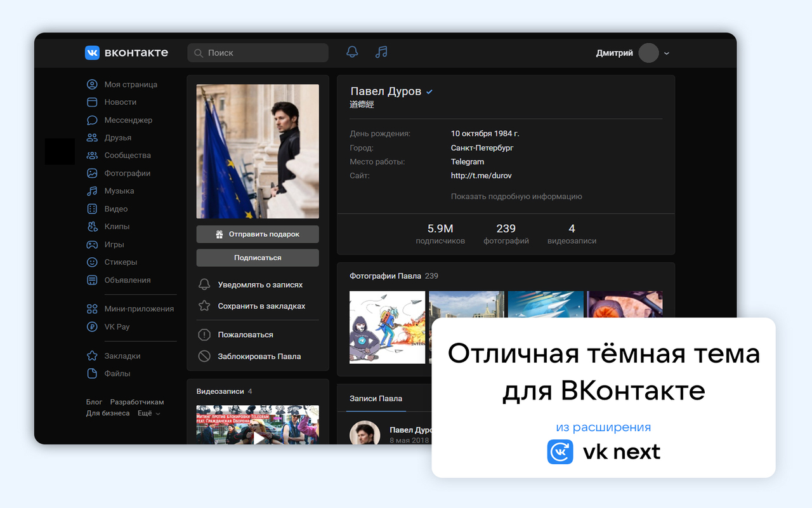This screenshot has height=508, width=812.
Task: Click the Ads (Объявления) icon
Action: click(x=92, y=280)
